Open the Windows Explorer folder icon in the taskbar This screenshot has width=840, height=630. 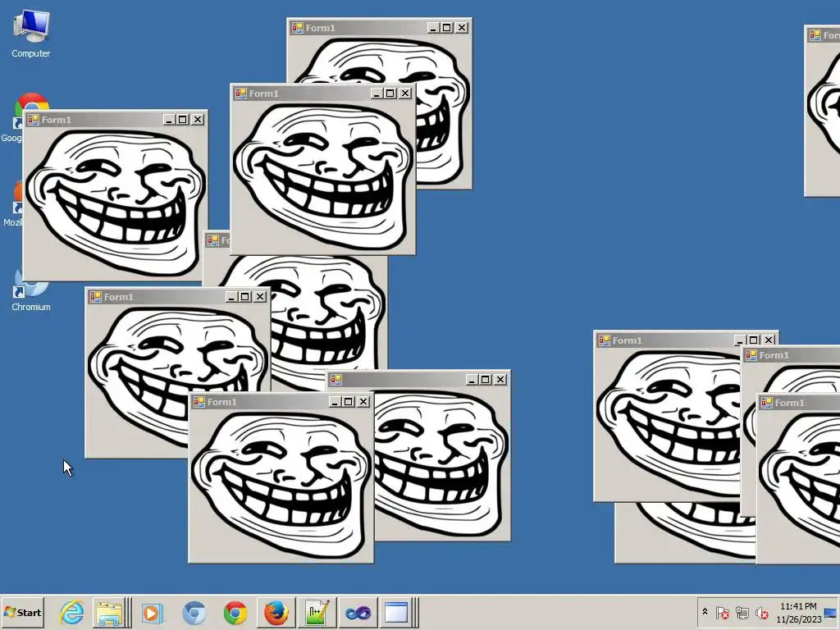click(109, 612)
